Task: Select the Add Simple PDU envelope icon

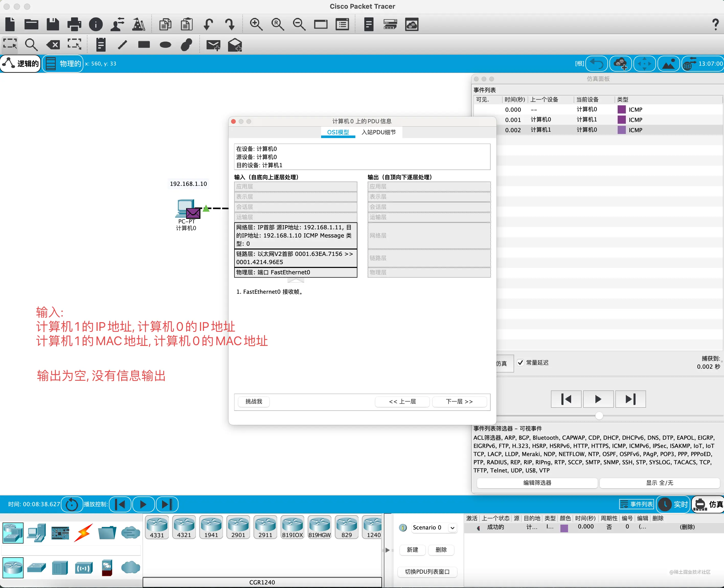Action: (213, 45)
